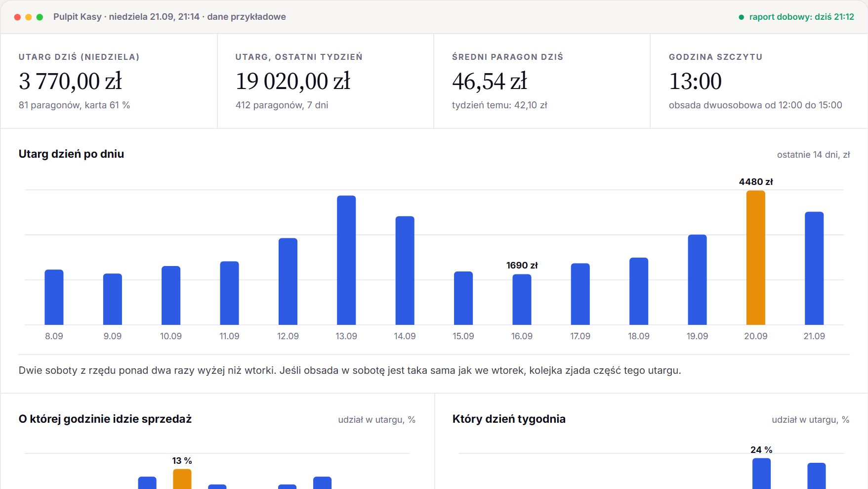Screen dimensions: 868x489
Task: Click the 21.09 bar in the daily chart
Action: point(814,268)
